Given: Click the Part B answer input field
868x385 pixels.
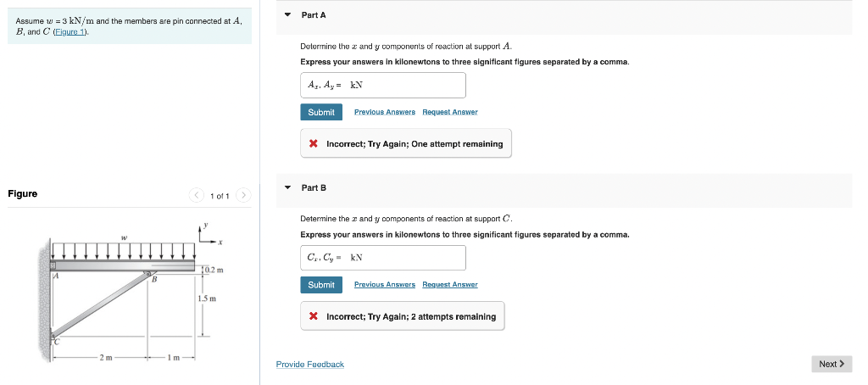Looking at the screenshot, I should 382,258.
